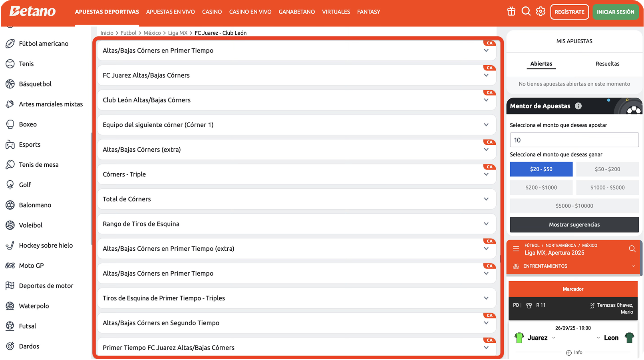This screenshot has height=360, width=644.
Task: Click the Moto GP motorcycle icon
Action: (x=10, y=266)
